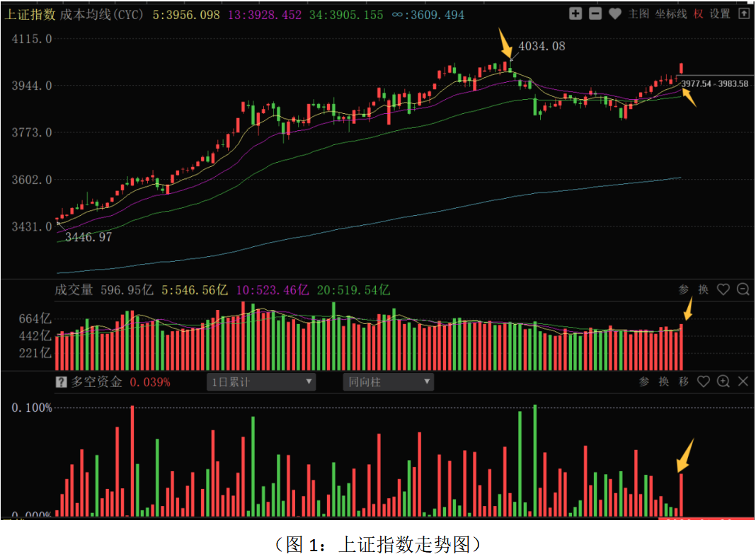This screenshot has height=559, width=756.
Task: Close the 多空资金 indicator panel
Action: 743,381
